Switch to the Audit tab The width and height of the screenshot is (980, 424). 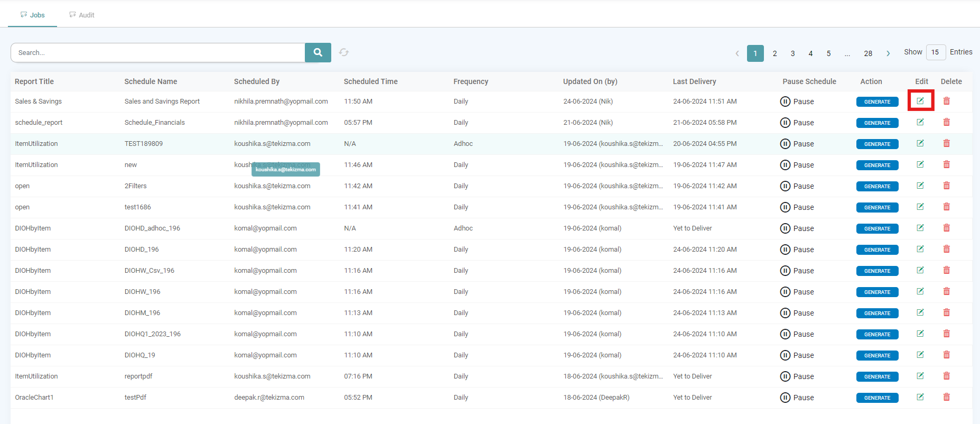click(82, 15)
